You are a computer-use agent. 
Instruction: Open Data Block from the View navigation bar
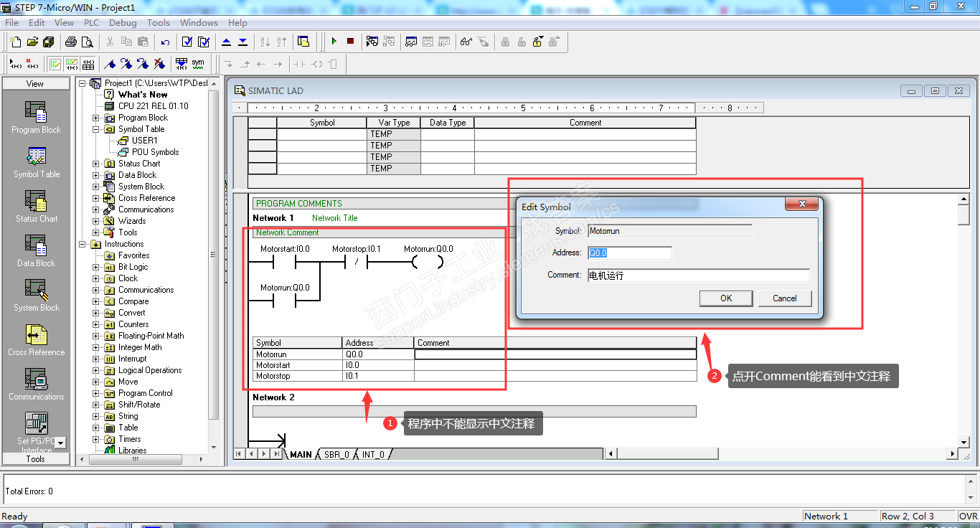tap(36, 251)
